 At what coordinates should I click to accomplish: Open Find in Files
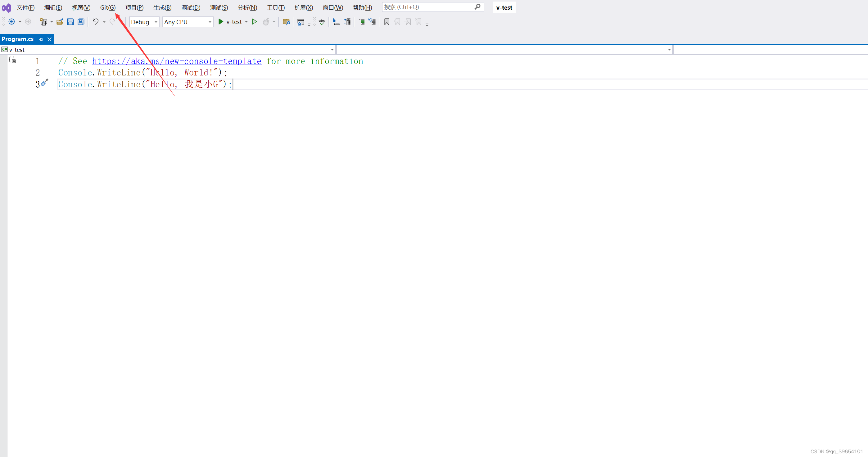[286, 21]
